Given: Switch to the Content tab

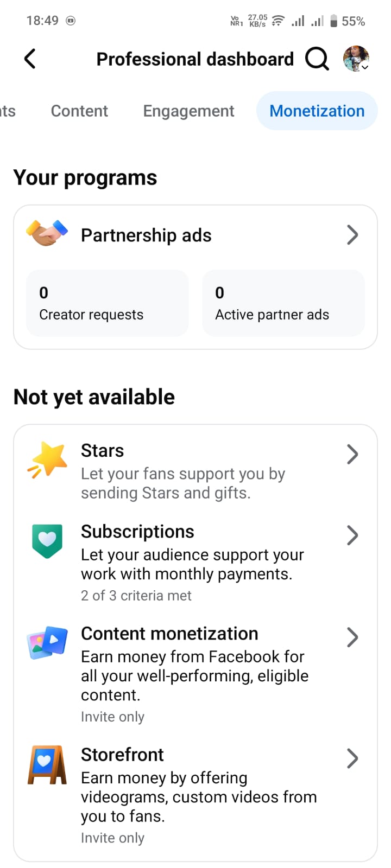Looking at the screenshot, I should [79, 111].
